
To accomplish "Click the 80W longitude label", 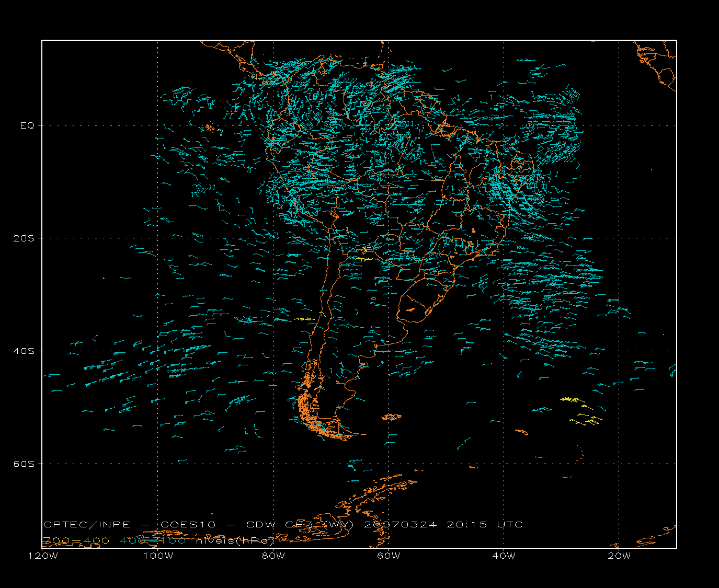I will 273,556.
